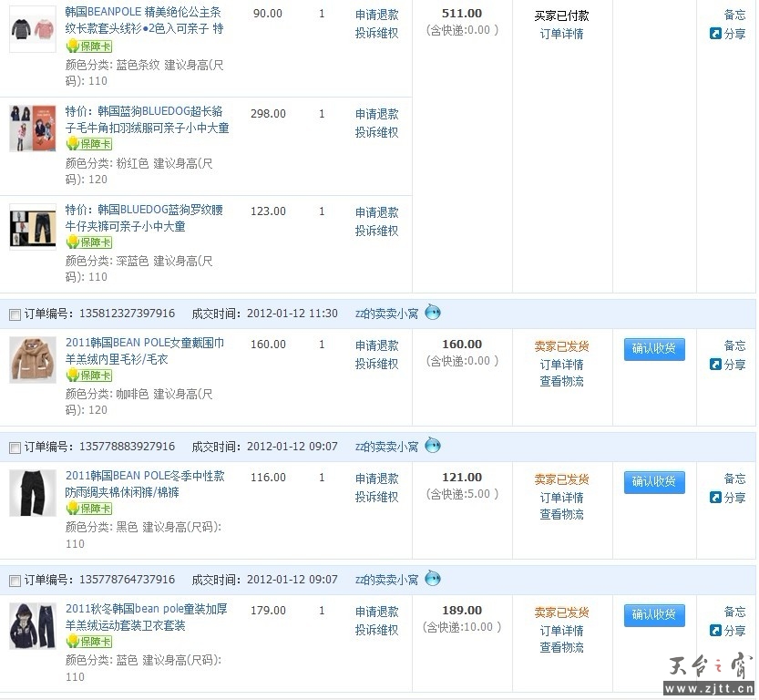
Task: Click the share icon in the 121.00 order row
Action: click(x=716, y=498)
